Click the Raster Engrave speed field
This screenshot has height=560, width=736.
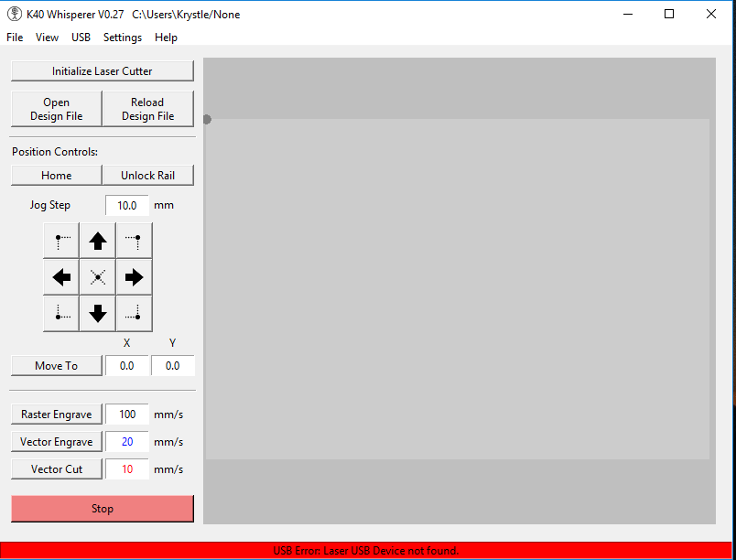[x=127, y=415]
